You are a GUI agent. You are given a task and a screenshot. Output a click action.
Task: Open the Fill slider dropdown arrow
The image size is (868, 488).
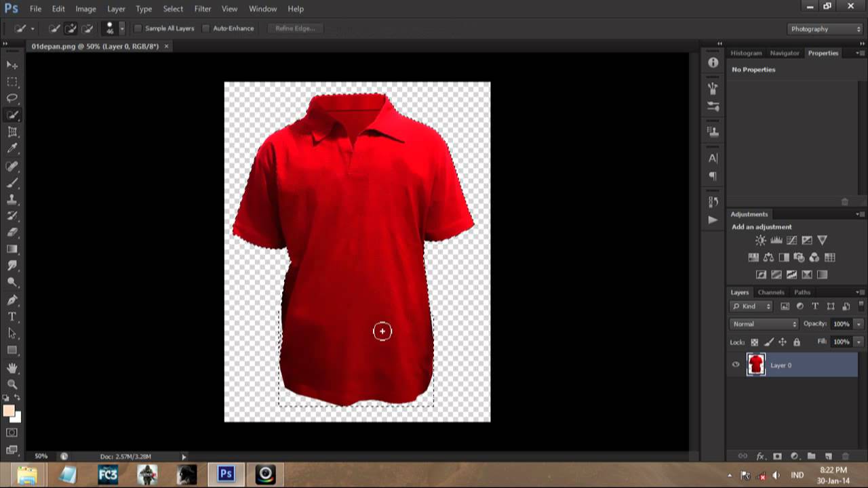pos(858,342)
